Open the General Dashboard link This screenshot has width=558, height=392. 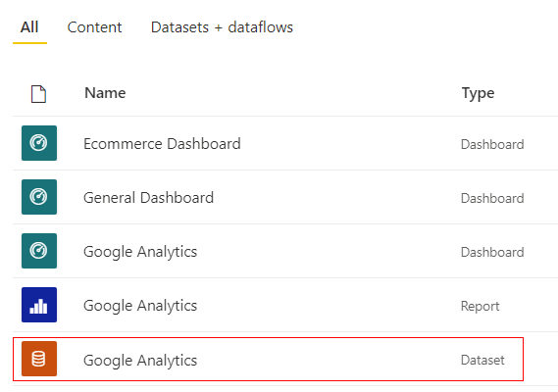[x=148, y=198]
